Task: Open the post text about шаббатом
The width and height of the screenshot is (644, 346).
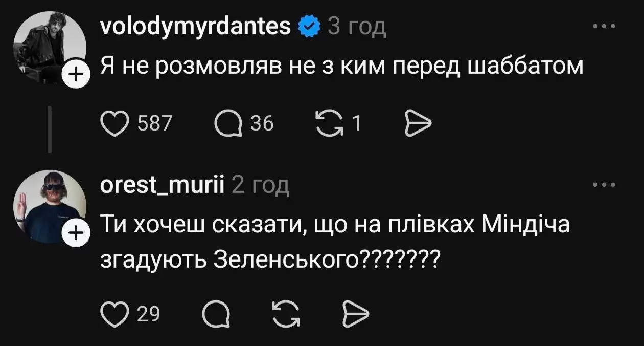Action: pyautogui.click(x=342, y=66)
